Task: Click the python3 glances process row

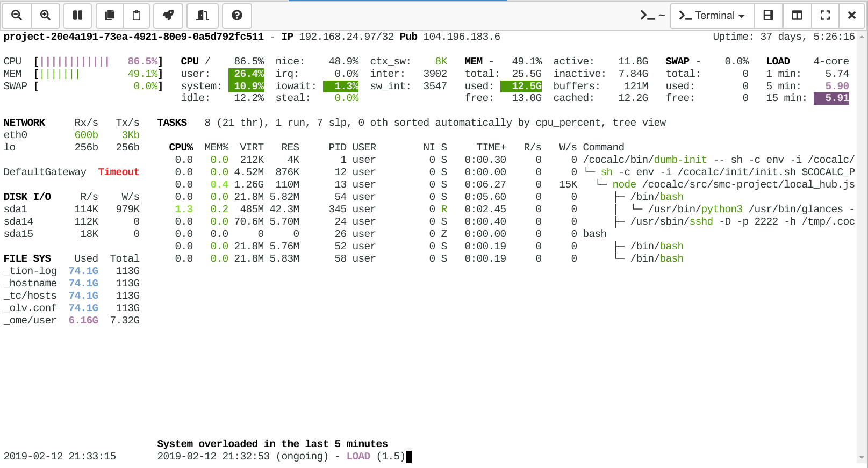Action: (x=721, y=209)
